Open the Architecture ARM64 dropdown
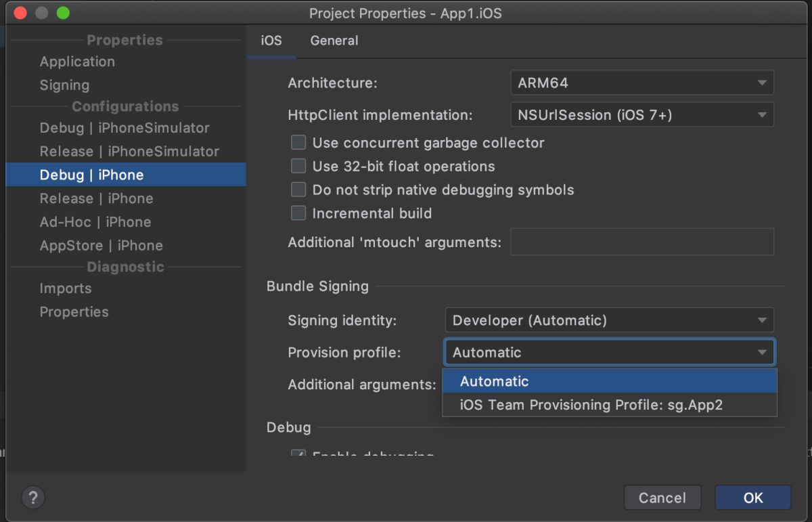Image resolution: width=812 pixels, height=522 pixels. tap(641, 83)
